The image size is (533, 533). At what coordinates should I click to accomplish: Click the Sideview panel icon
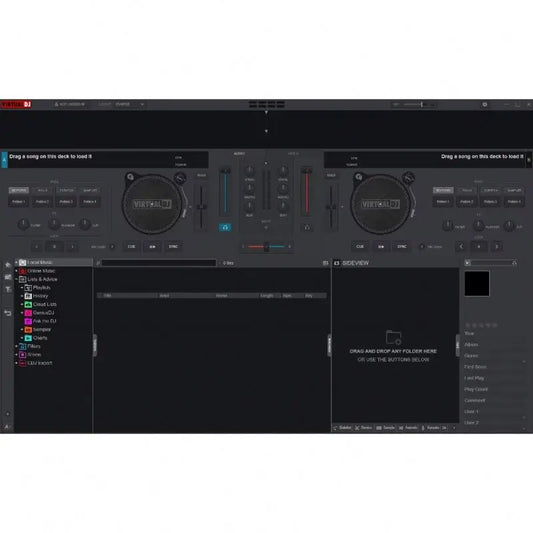pos(337,263)
